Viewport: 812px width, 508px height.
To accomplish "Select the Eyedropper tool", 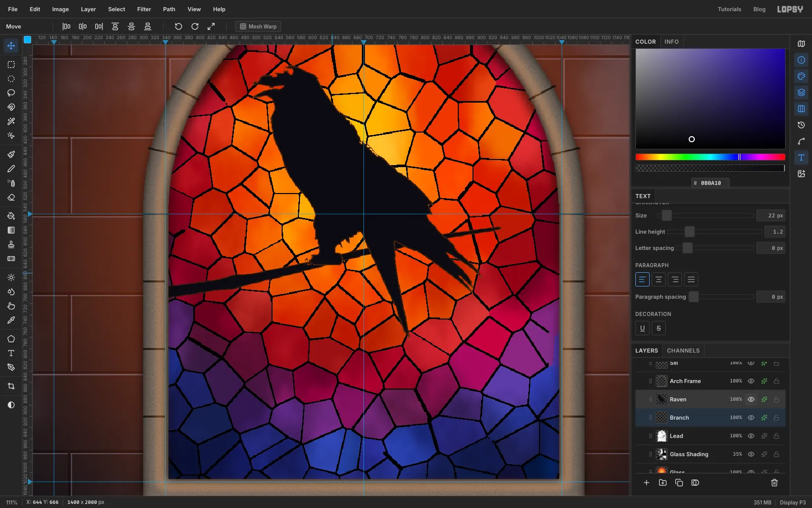I will [11, 320].
